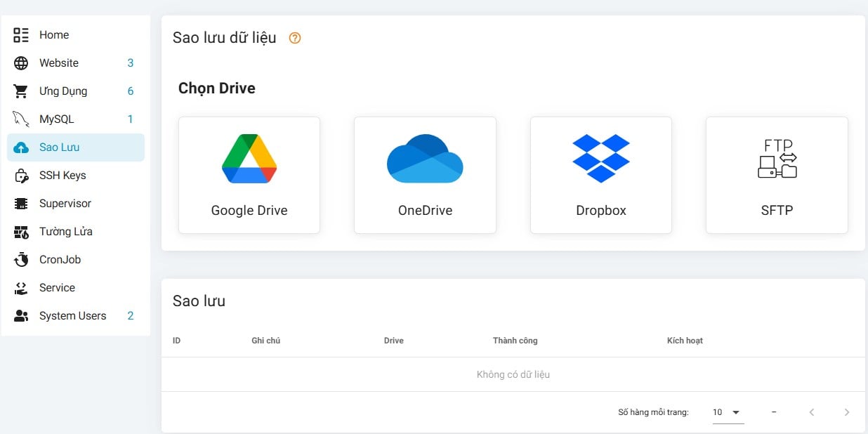
Task: Click the Ghi chú column header
Action: [266, 341]
